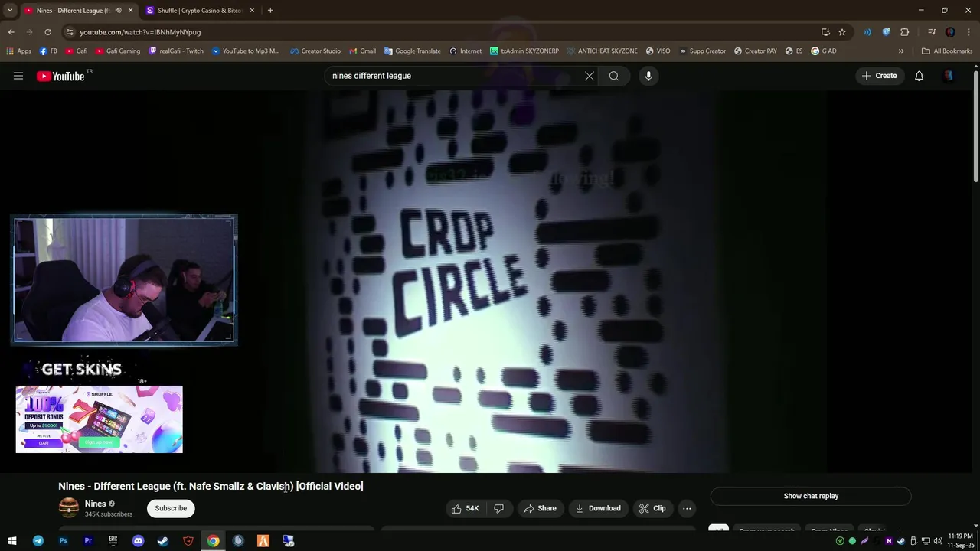Open YouTube notifications bell
This screenshot has width=980, height=551.
click(919, 76)
